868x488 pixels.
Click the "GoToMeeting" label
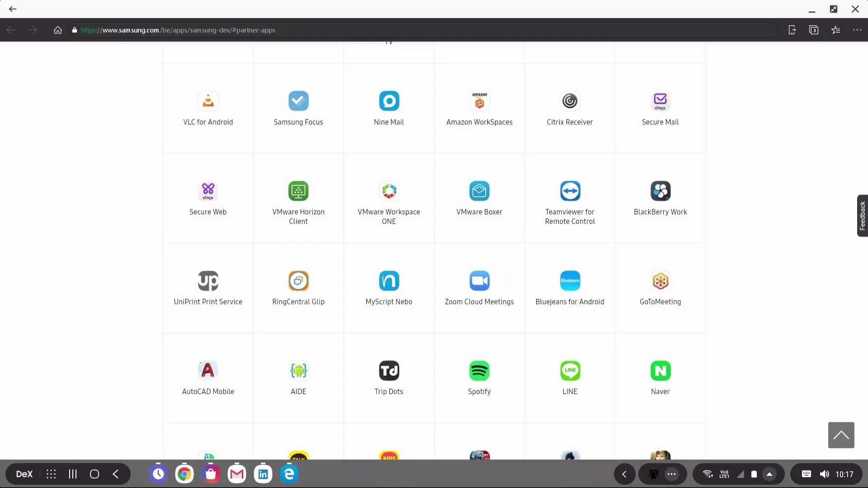pyautogui.click(x=660, y=302)
